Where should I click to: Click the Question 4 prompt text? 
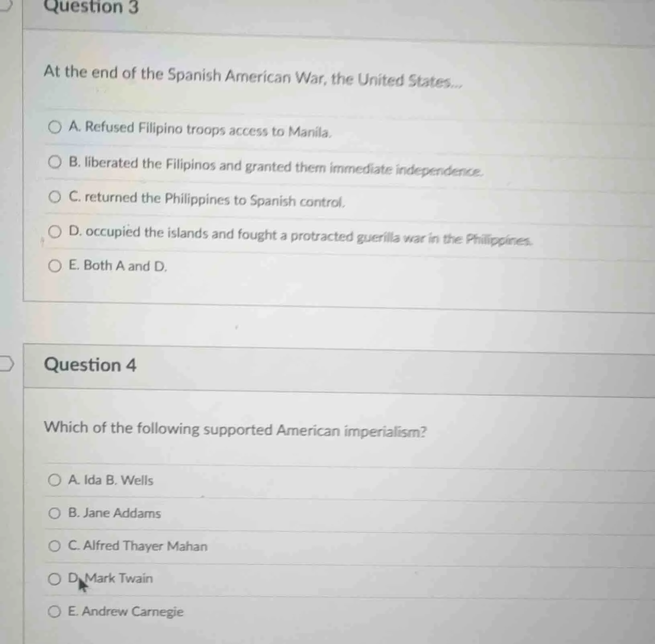pyautogui.click(x=236, y=430)
